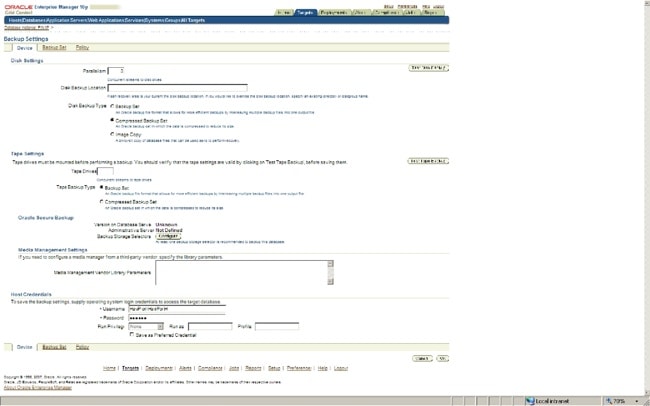Focus the Username field
The width and height of the screenshot is (650, 406).
point(177,309)
